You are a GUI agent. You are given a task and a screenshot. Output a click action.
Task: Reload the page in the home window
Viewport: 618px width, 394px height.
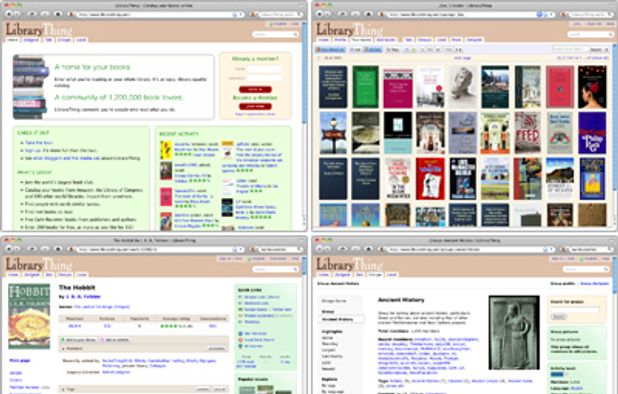point(32,14)
